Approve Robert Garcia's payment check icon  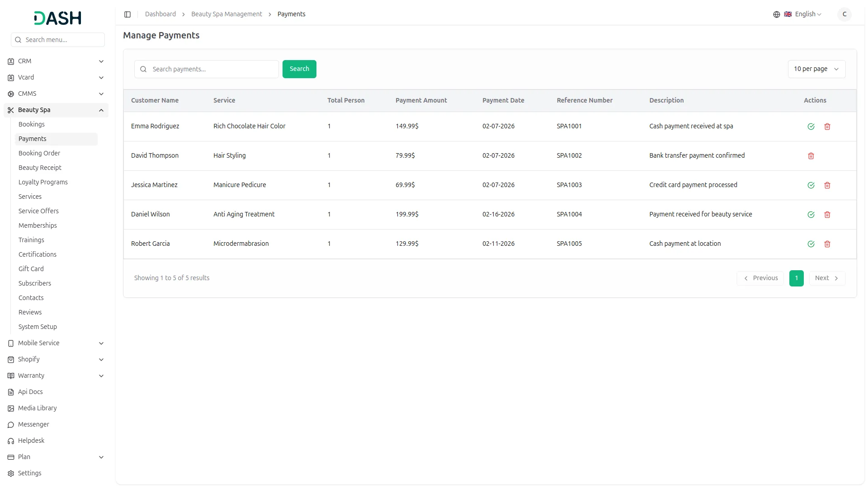tap(811, 244)
